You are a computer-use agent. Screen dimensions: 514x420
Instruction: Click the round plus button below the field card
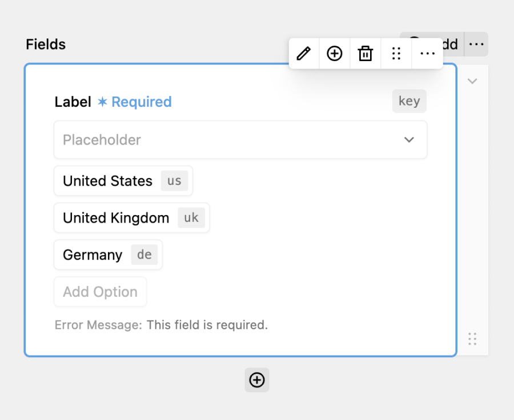(x=256, y=380)
